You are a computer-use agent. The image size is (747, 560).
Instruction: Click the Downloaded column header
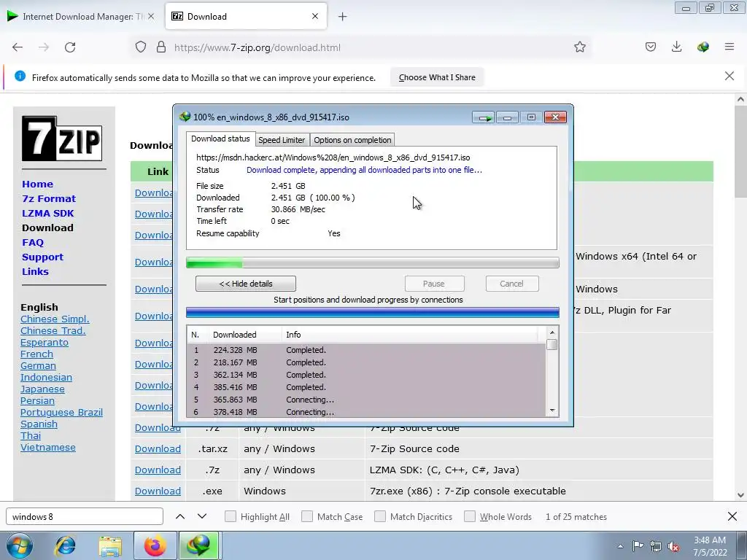(x=245, y=335)
